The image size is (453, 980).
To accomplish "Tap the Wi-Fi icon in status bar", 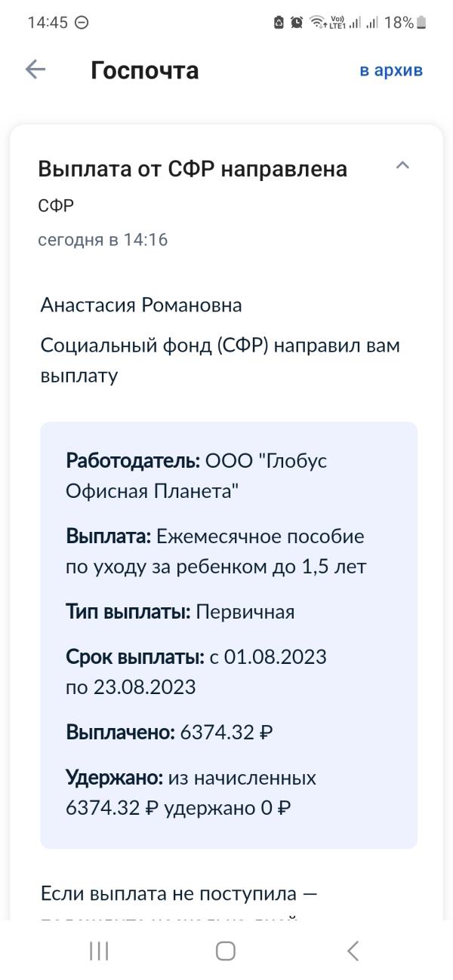I will (x=317, y=23).
